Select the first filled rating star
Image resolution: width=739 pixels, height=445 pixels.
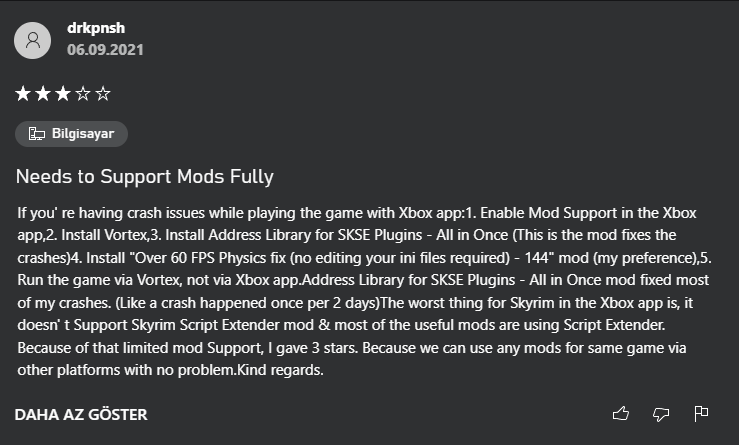coord(23,94)
